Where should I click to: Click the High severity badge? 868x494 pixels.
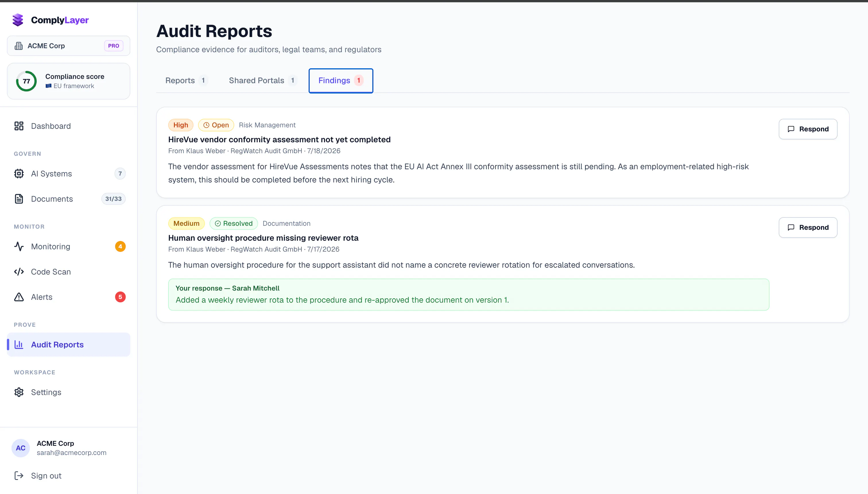[181, 125]
